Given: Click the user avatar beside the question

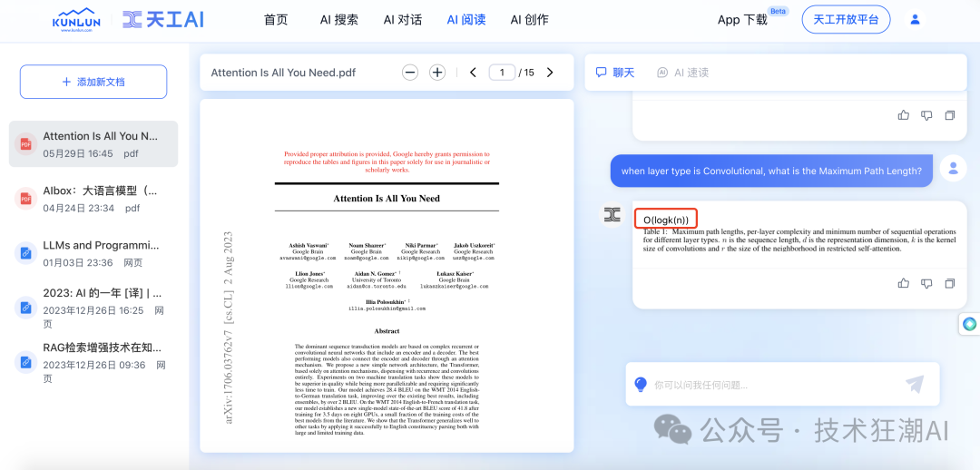Looking at the screenshot, I should point(953,168).
